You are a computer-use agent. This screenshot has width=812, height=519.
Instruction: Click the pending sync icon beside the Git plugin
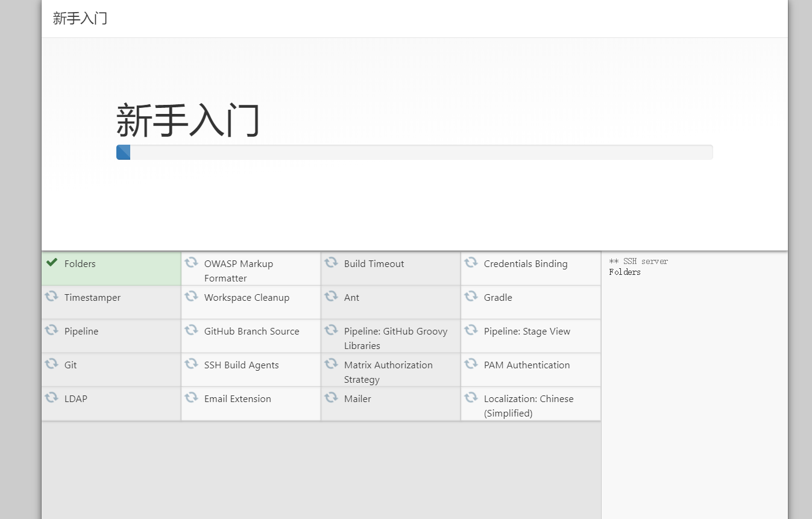pos(51,363)
